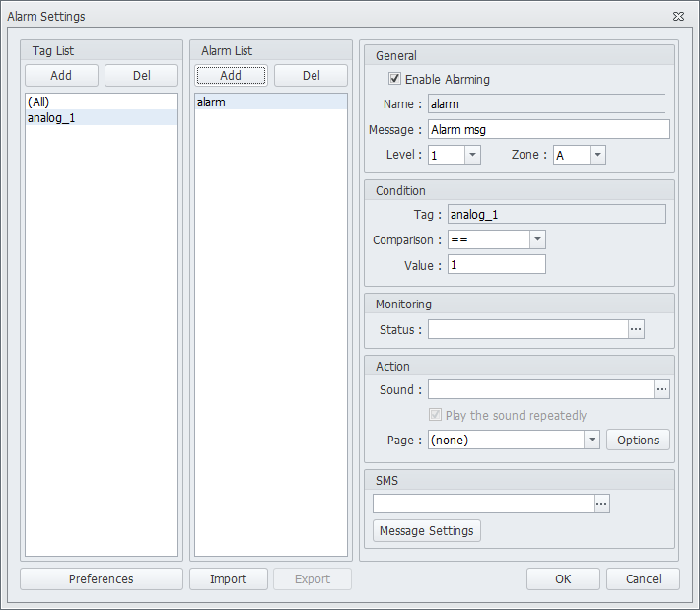Click the Import button
The image size is (700, 610).
pos(229,578)
